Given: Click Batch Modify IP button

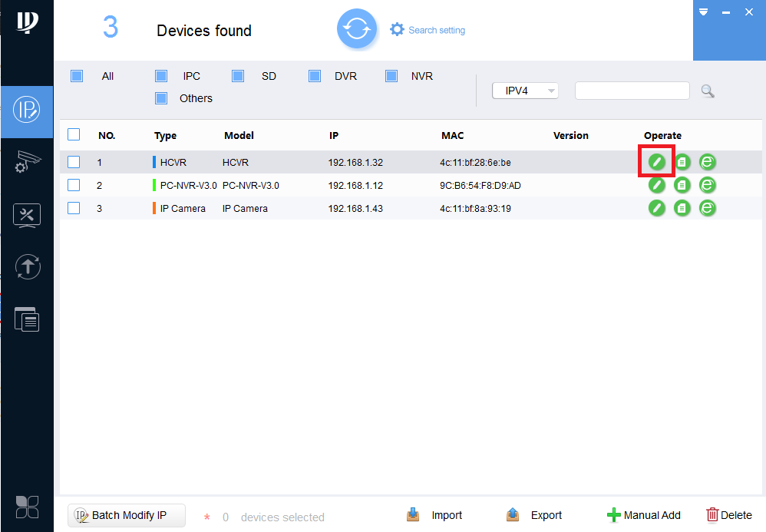Looking at the screenshot, I should coord(127,515).
